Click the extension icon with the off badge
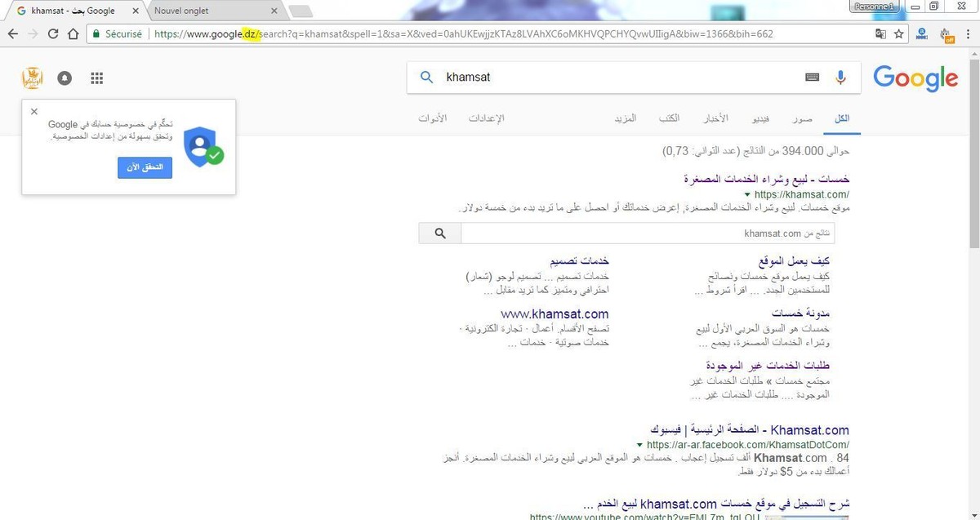Viewport: 980px width, 520px height. [x=947, y=35]
